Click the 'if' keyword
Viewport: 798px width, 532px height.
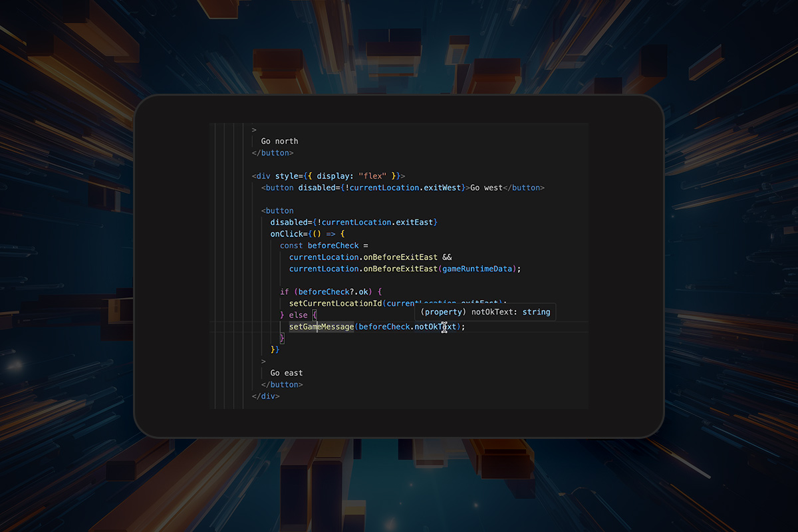tap(284, 292)
